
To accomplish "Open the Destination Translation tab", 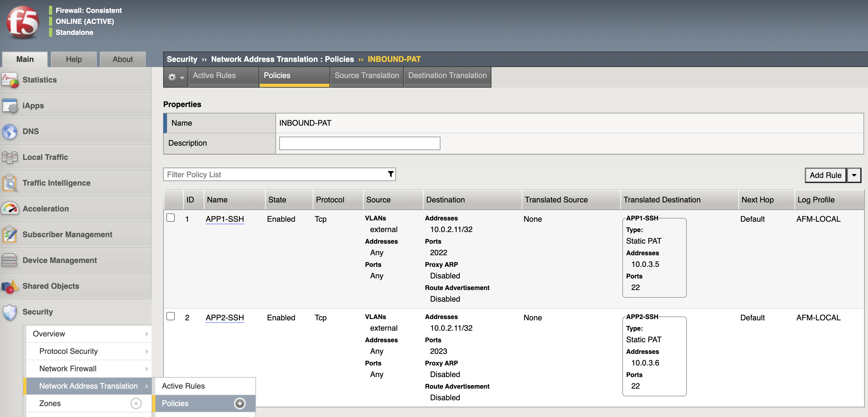I will pos(447,77).
